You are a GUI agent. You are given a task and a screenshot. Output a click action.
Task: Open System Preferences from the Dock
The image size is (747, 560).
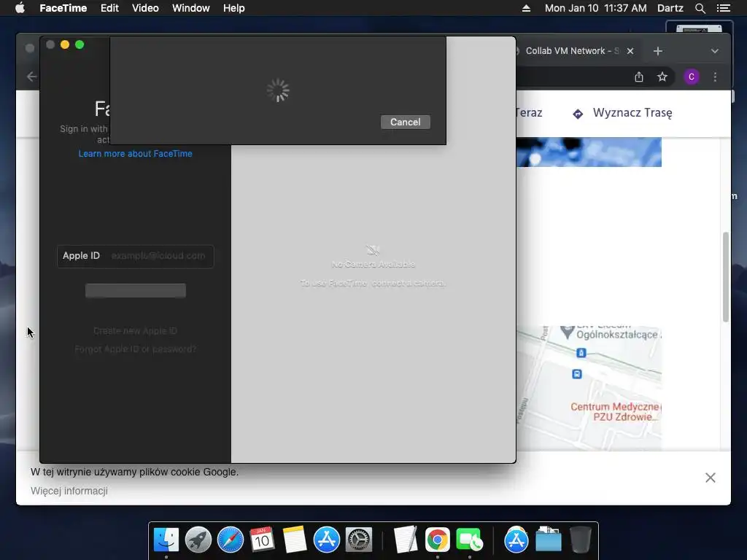(x=359, y=540)
